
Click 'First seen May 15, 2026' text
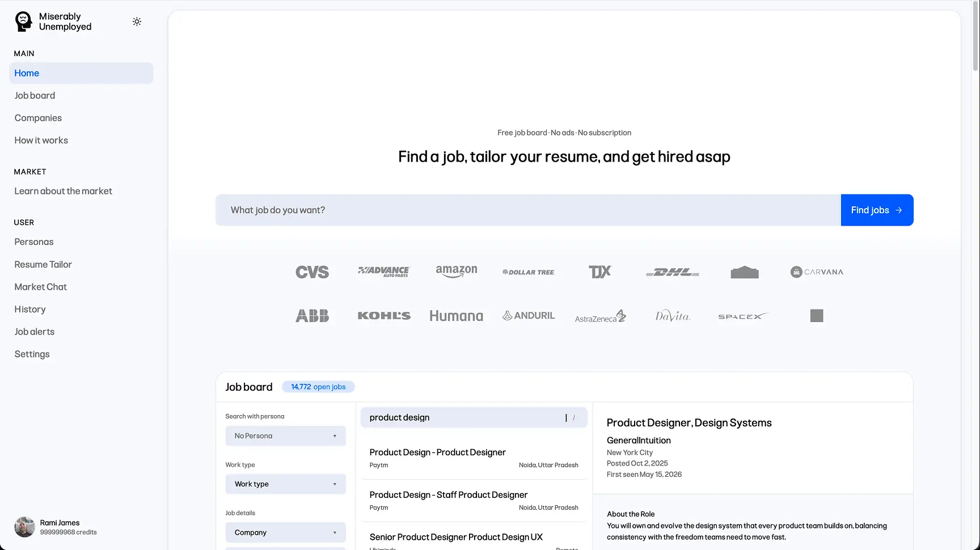coord(644,475)
